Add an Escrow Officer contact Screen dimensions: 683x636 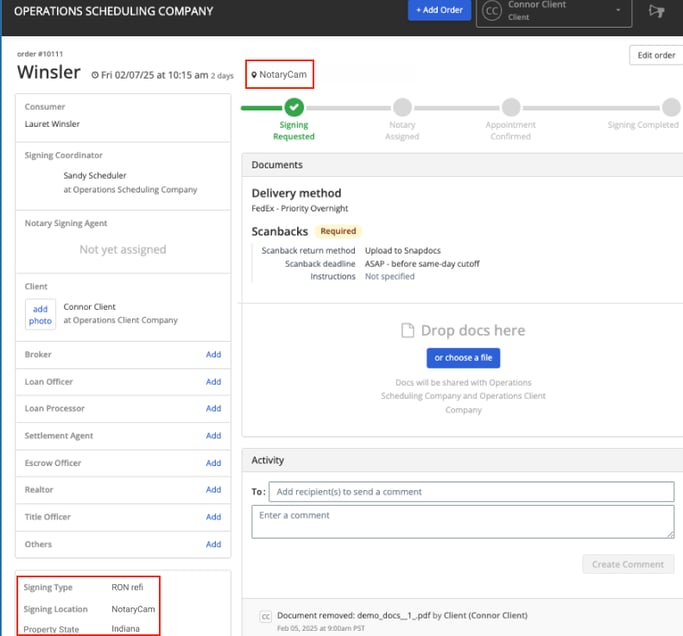coord(213,463)
